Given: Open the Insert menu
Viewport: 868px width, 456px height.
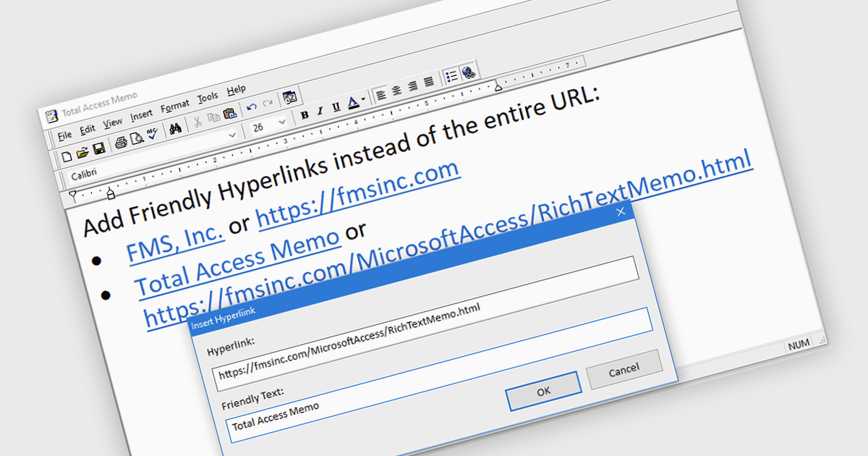Looking at the screenshot, I should [x=142, y=115].
